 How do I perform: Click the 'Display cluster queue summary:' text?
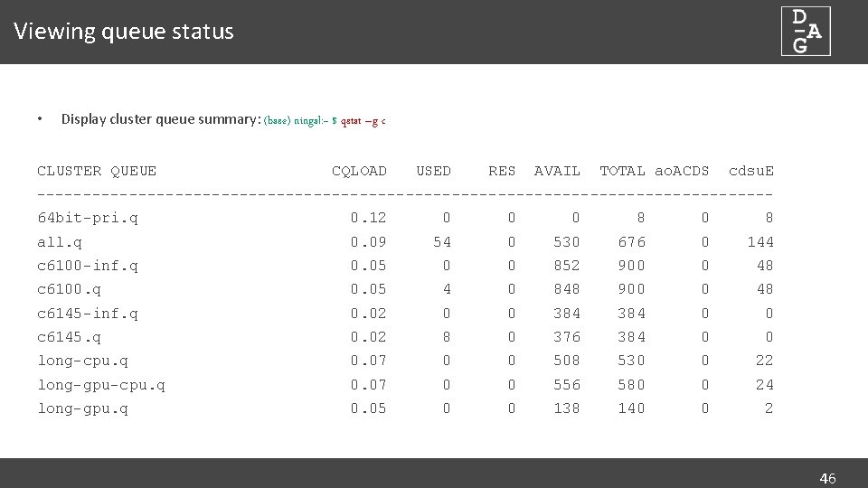[x=161, y=119]
